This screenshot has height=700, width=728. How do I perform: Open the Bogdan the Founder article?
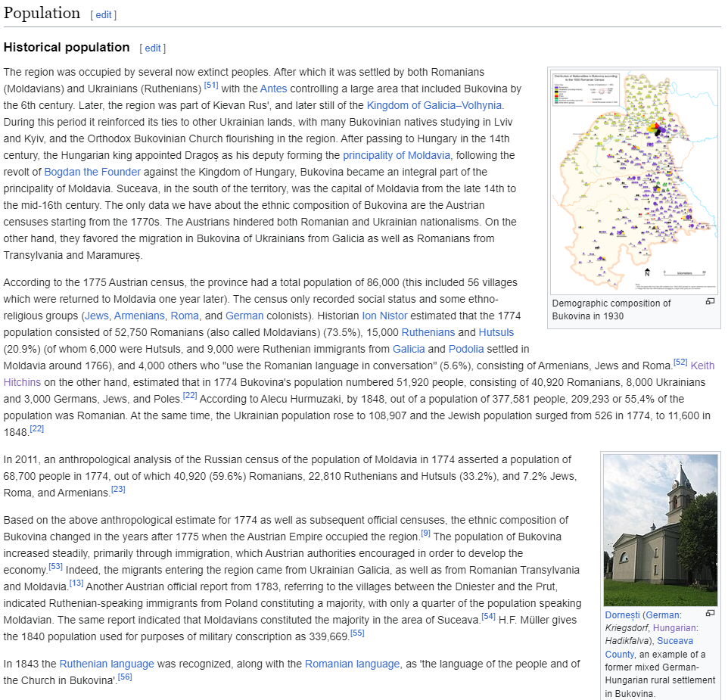click(x=92, y=172)
